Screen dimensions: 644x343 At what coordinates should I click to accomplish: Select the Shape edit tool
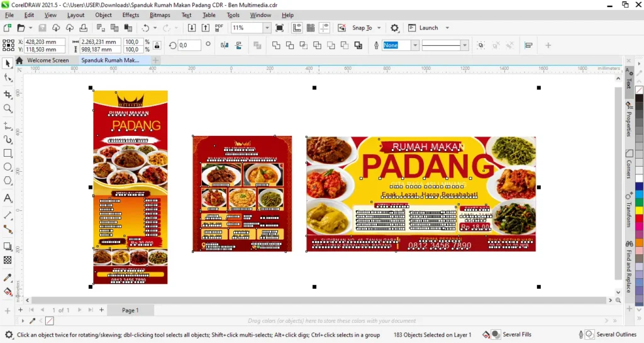point(8,77)
